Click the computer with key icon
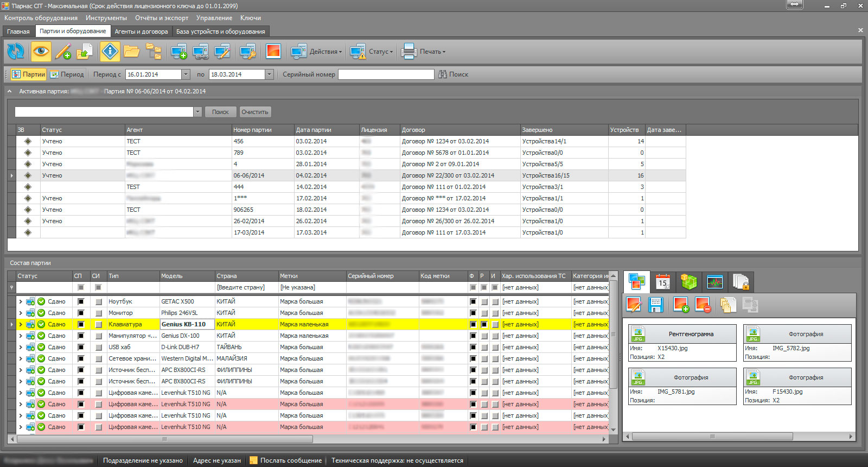This screenshot has height=467, width=868. tap(247, 52)
